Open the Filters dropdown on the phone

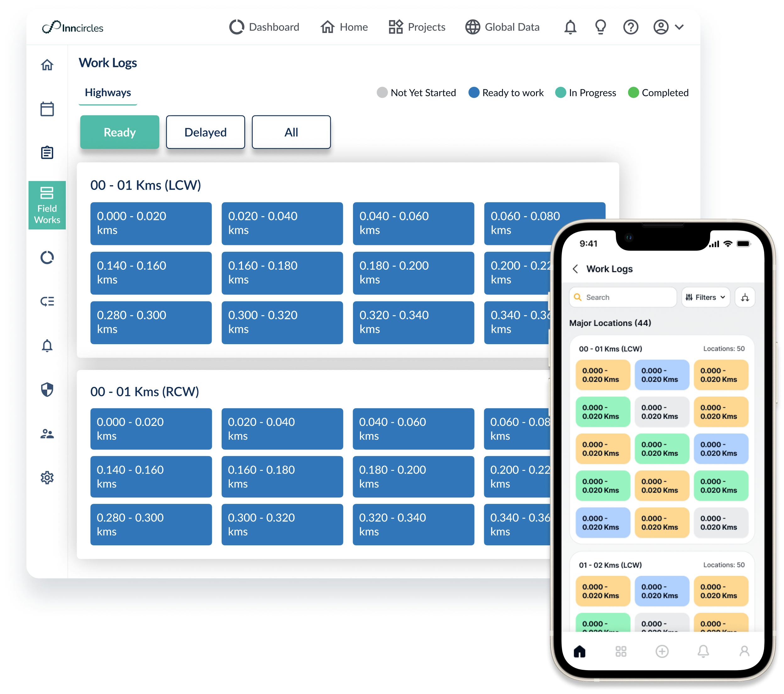click(x=705, y=297)
